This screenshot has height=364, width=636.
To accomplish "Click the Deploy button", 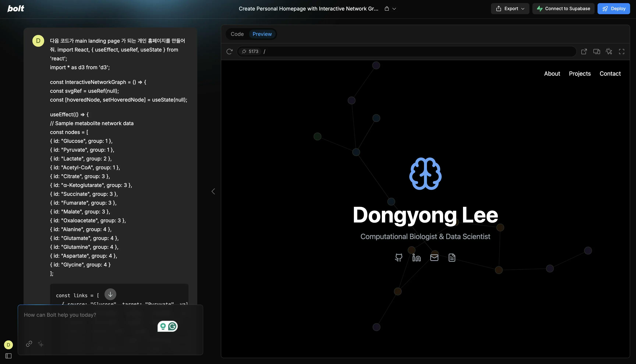I will click(x=614, y=9).
